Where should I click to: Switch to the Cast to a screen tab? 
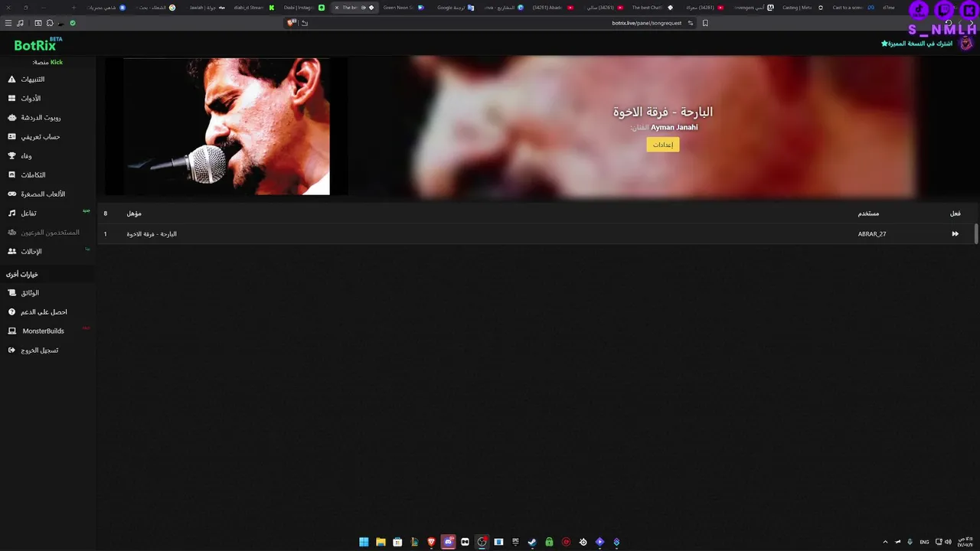tap(853, 8)
